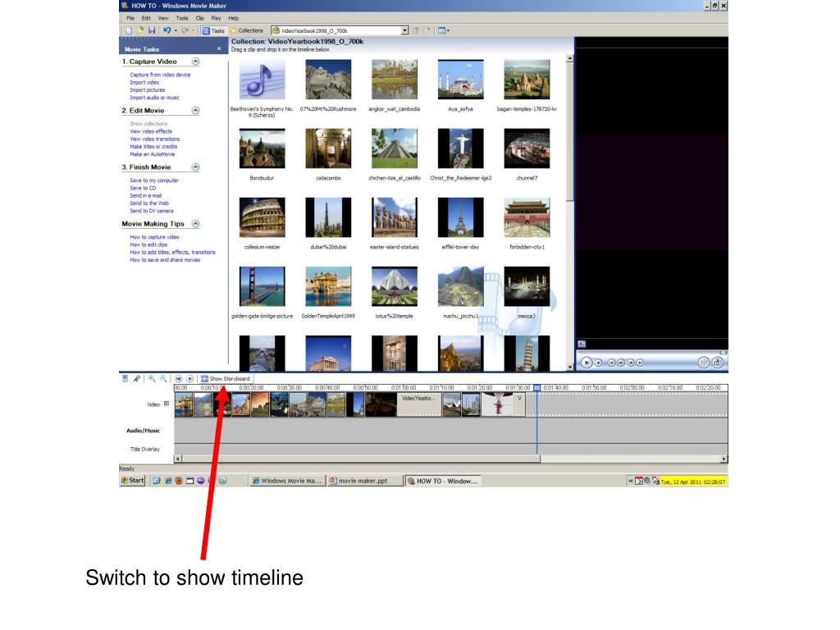Open the Edit menu
The image size is (840, 630).
(x=146, y=18)
